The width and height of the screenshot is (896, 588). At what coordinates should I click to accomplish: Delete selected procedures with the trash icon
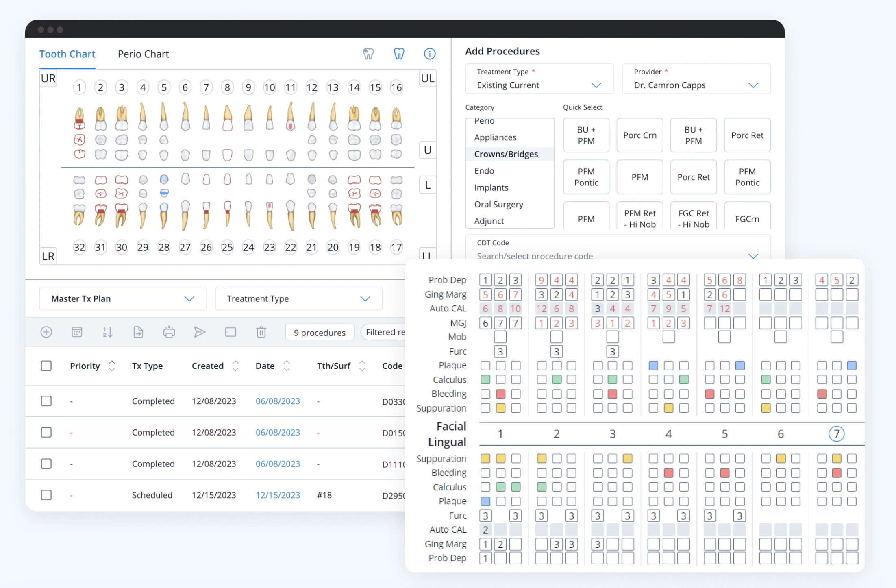tap(261, 332)
